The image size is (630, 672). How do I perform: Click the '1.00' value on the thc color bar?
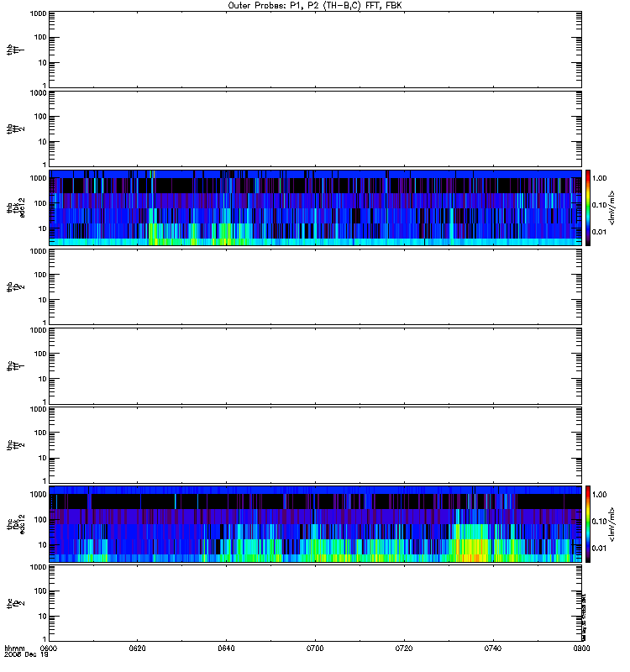pyautogui.click(x=599, y=495)
